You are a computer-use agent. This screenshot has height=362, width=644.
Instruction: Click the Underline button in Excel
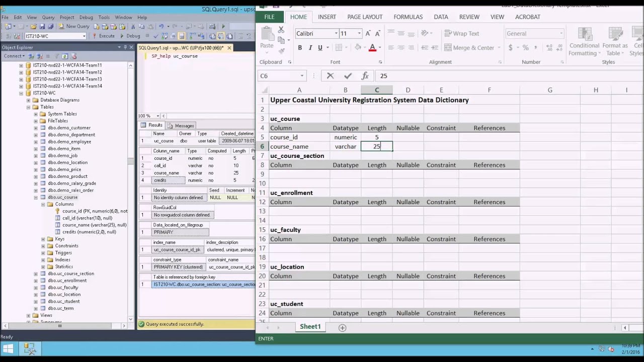tap(320, 48)
